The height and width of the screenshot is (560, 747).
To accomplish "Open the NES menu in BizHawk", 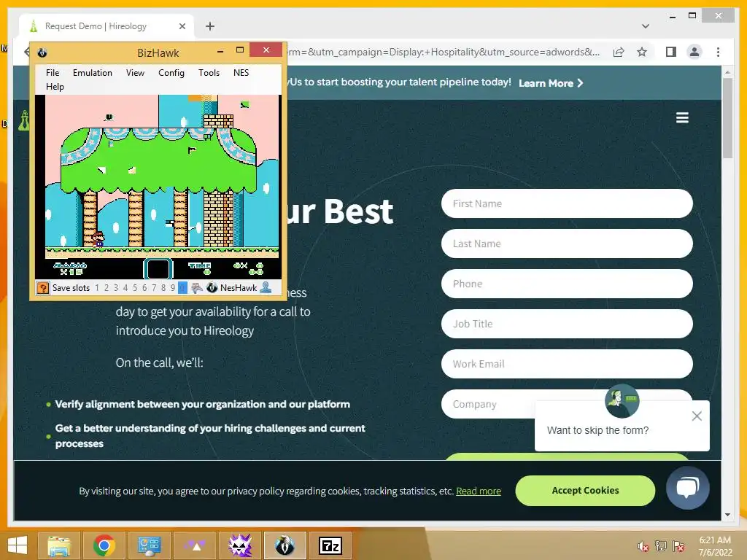I will click(241, 73).
